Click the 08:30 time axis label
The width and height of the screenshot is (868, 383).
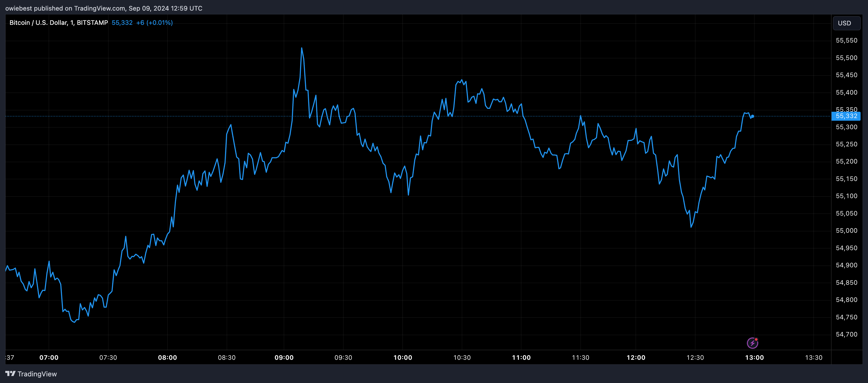tap(227, 357)
